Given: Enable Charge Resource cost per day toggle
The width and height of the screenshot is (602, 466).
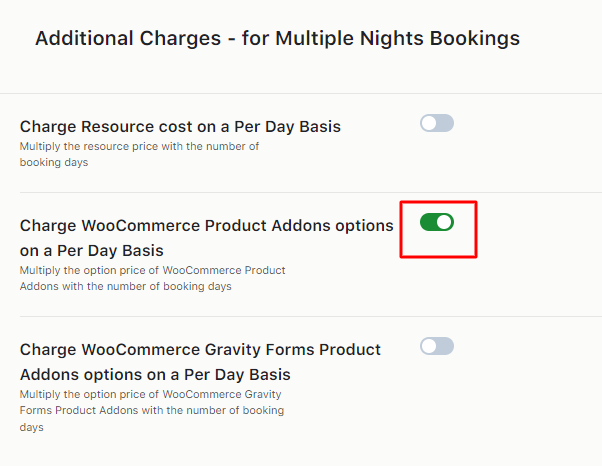Looking at the screenshot, I should pos(437,123).
